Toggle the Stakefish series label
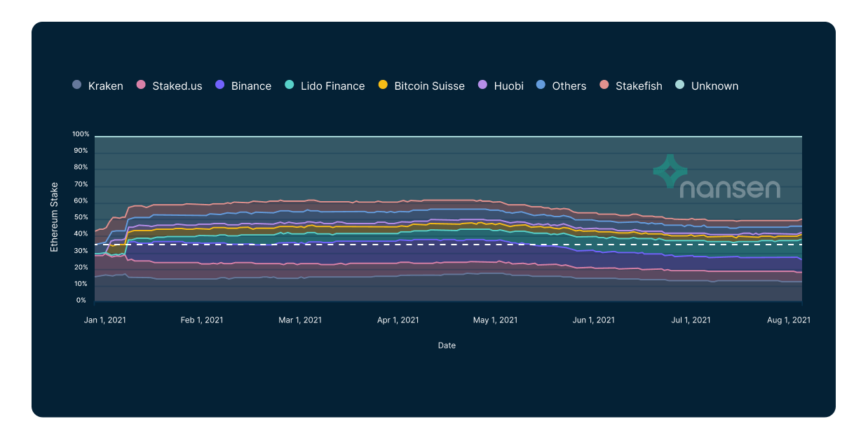868x438 pixels. tap(639, 86)
